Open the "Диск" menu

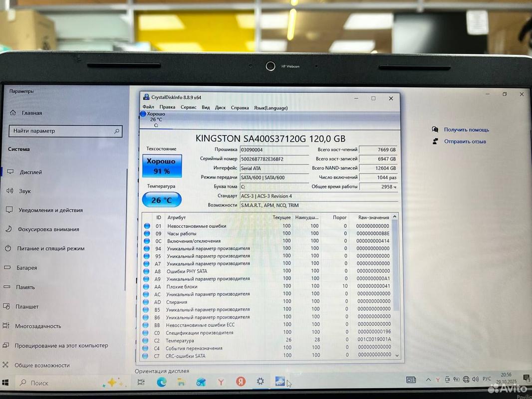220,107
